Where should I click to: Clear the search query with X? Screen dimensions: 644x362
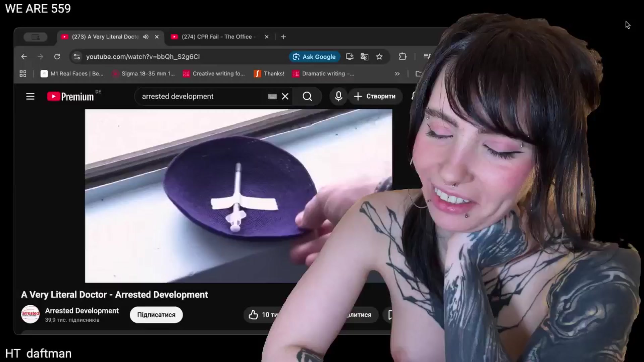pos(285,97)
